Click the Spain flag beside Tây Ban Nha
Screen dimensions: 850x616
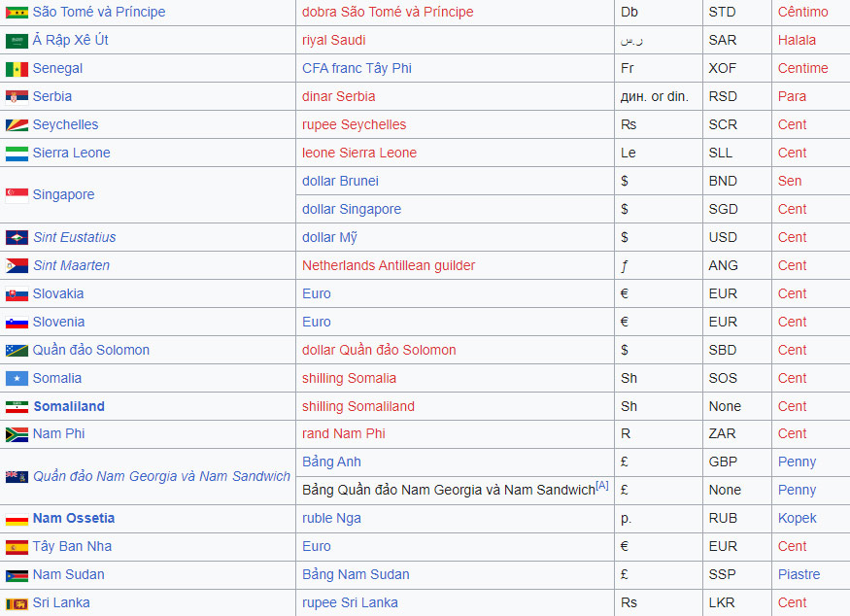pos(17,547)
